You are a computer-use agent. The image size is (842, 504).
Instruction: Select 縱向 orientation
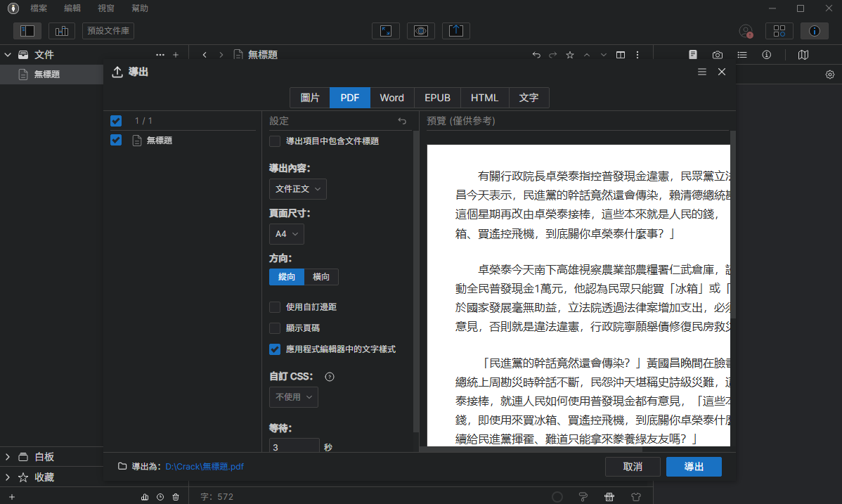pyautogui.click(x=287, y=277)
